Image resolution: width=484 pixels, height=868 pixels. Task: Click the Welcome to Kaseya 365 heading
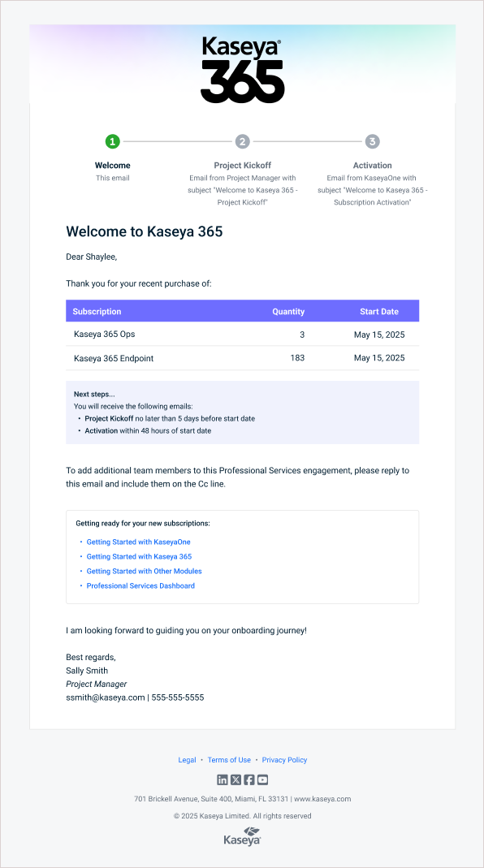[x=144, y=231]
